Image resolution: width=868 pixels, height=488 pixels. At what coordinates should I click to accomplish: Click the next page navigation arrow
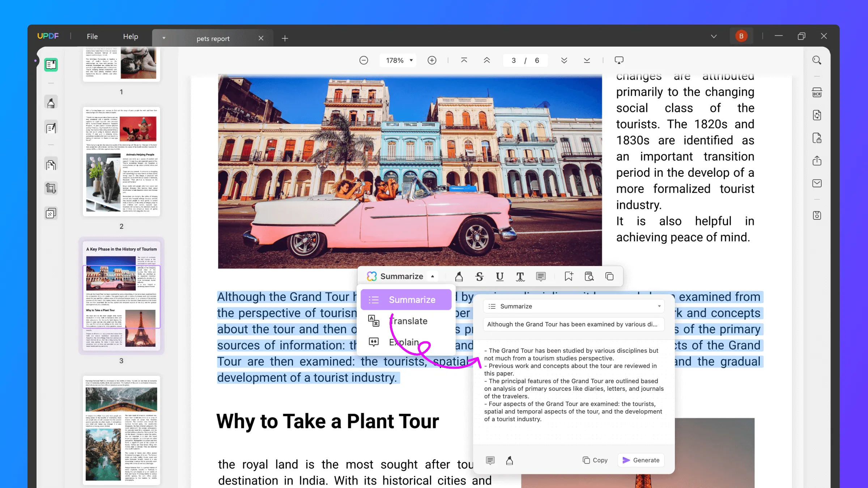[564, 60]
